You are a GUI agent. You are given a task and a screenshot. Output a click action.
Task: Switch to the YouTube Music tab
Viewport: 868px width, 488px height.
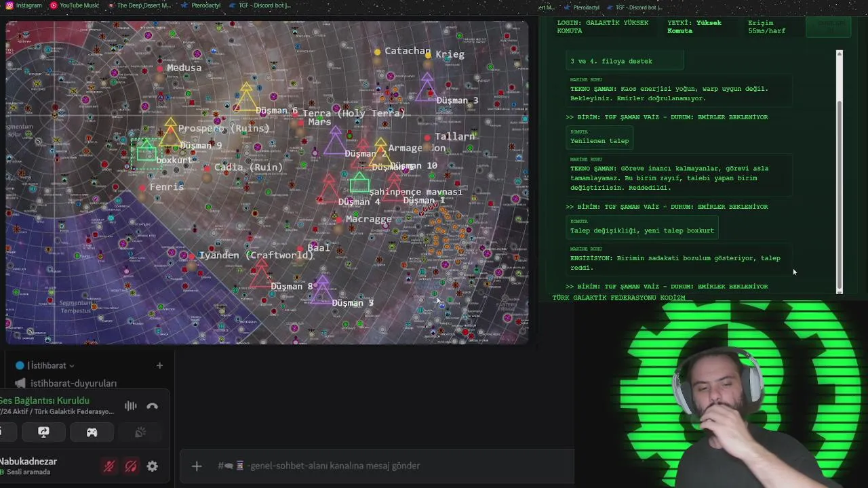(x=75, y=5)
